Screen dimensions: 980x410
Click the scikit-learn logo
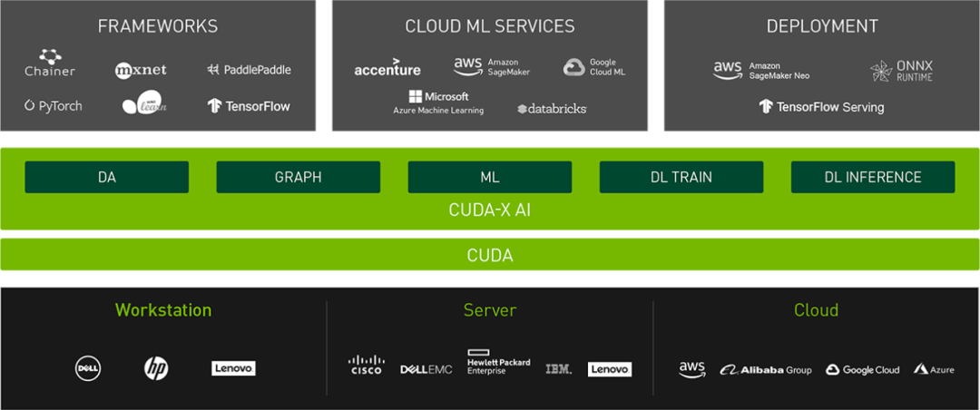[144, 103]
